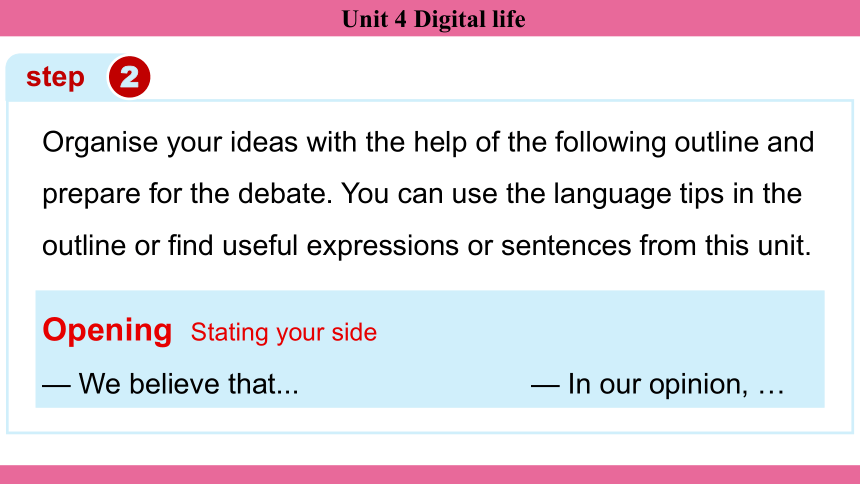The height and width of the screenshot is (484, 860).
Task: Click the phrase "In our opinion, …"
Action: coord(676,384)
